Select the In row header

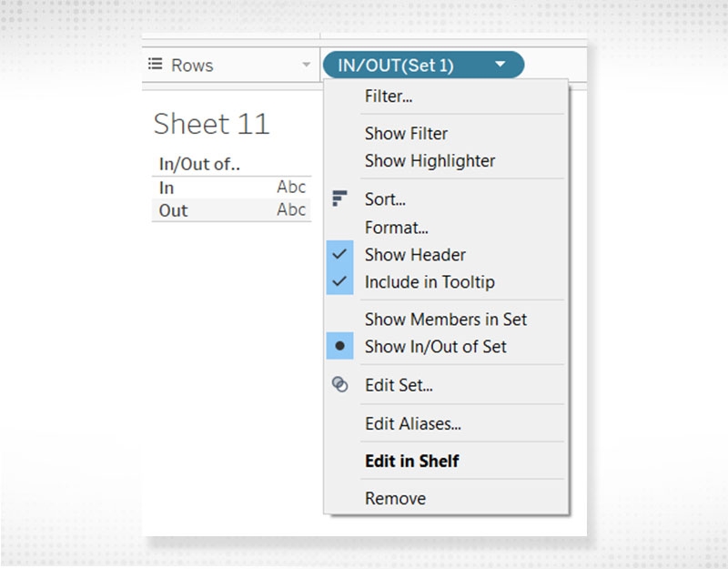pos(167,188)
